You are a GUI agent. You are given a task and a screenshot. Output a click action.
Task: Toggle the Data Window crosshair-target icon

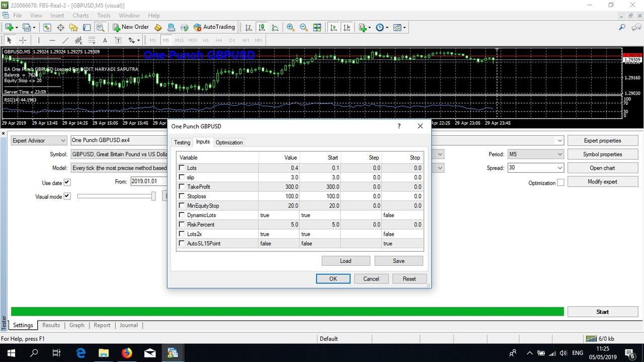[60, 27]
